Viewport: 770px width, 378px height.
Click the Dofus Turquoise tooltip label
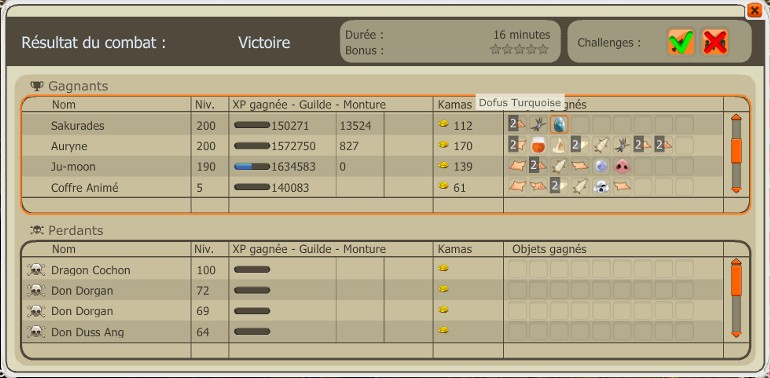click(520, 103)
